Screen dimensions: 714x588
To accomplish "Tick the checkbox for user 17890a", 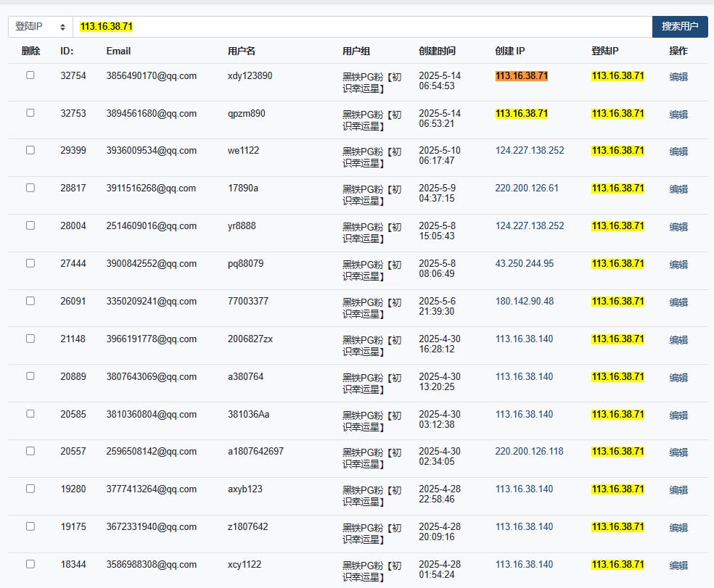I will [30, 188].
